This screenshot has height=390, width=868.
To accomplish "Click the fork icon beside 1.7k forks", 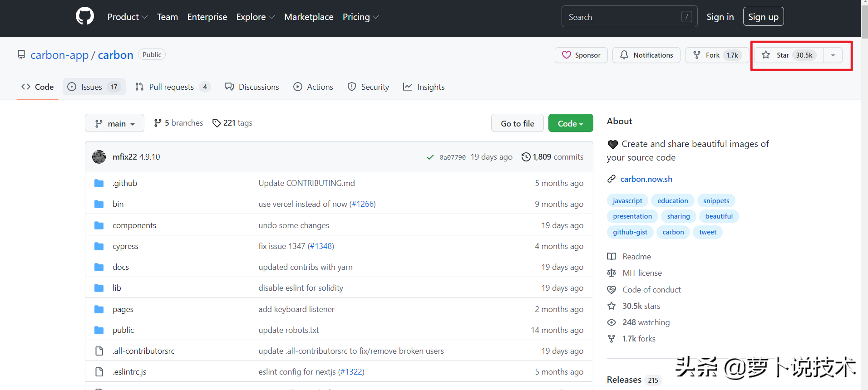I will tap(612, 339).
